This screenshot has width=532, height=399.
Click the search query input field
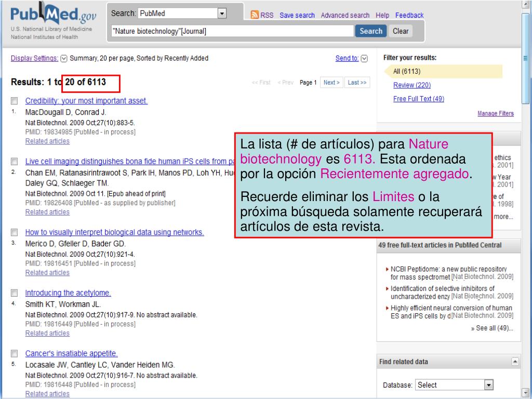coord(232,31)
